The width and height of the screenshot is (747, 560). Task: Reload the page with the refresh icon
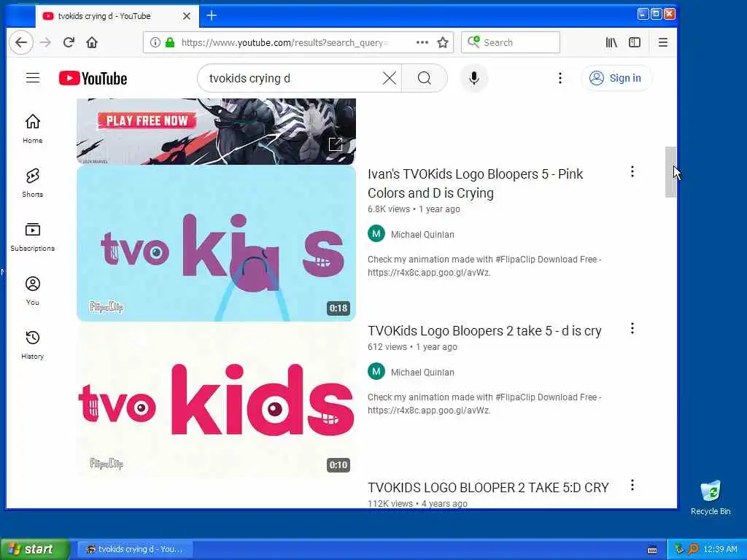(69, 42)
